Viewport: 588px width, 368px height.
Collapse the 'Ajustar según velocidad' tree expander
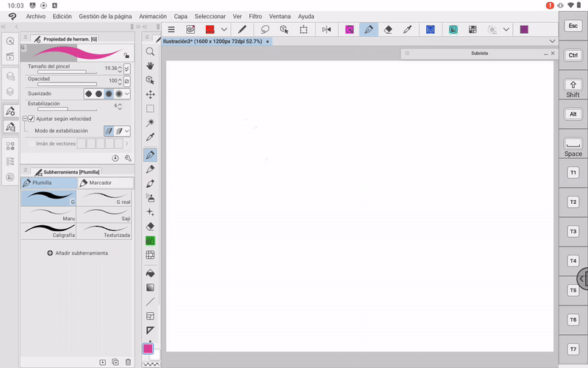pyautogui.click(x=24, y=118)
